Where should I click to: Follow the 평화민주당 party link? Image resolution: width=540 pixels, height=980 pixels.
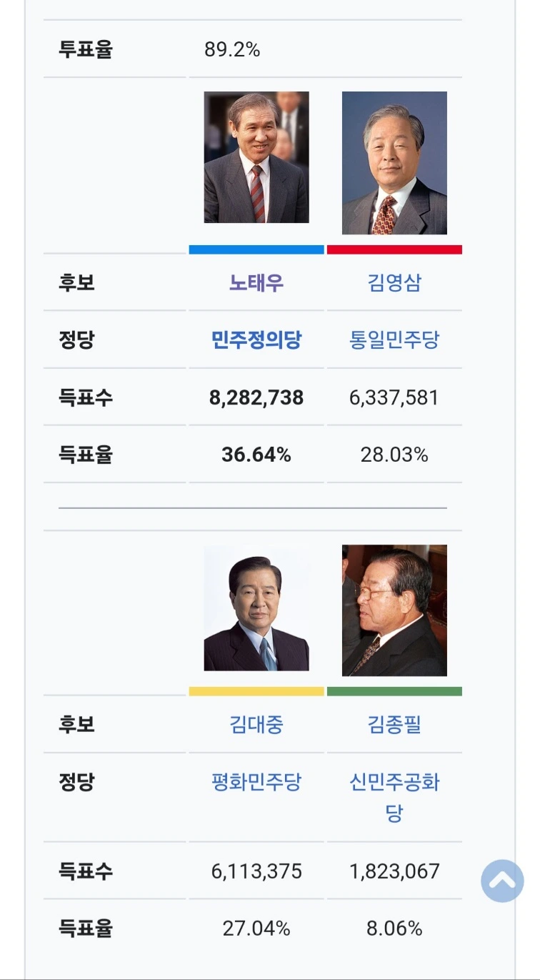click(x=256, y=781)
